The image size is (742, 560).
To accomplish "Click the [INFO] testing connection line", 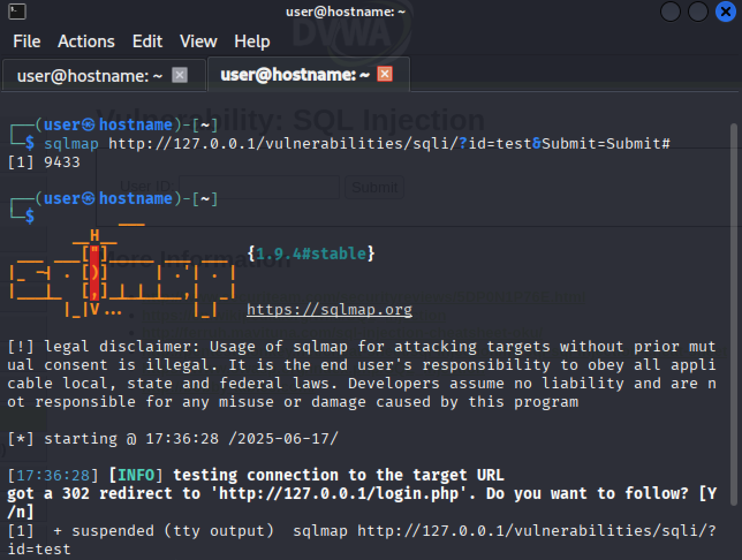I will click(x=256, y=475).
